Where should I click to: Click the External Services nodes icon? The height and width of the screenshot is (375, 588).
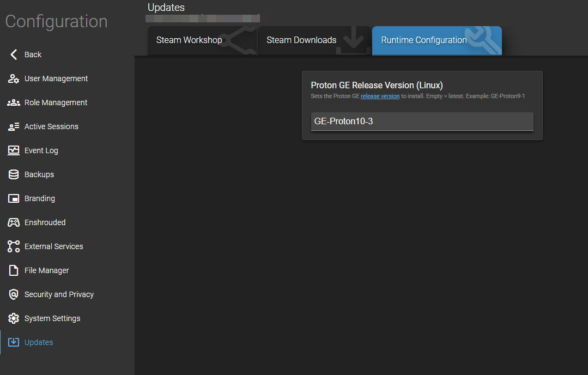tap(14, 246)
